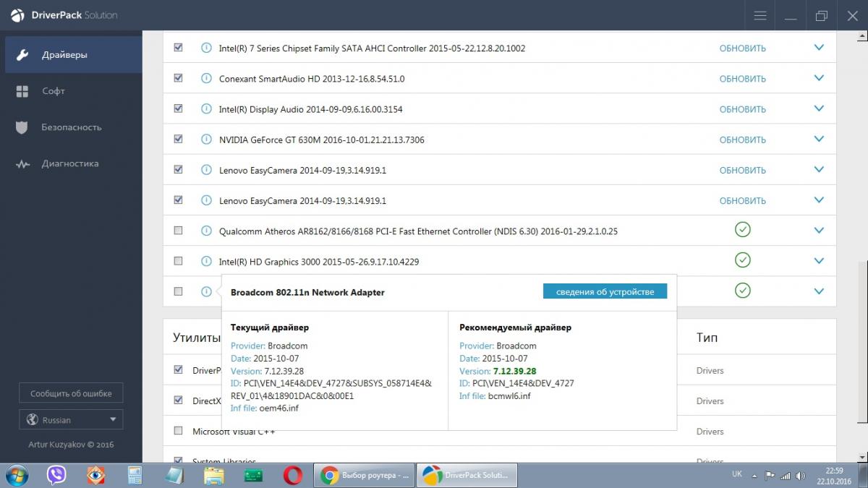868x488 pixels.
Task: Show info for Intel 7 Series SATA AHCI driver
Action: [x=206, y=48]
